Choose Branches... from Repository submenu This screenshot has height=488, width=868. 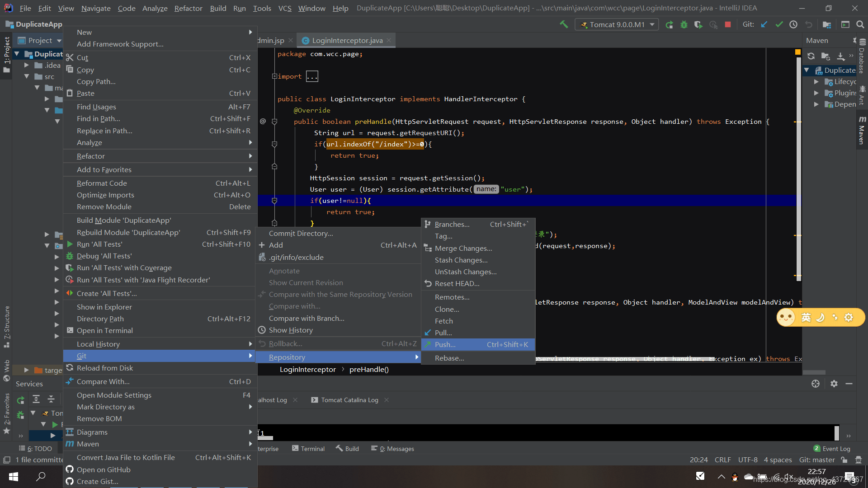(478, 224)
